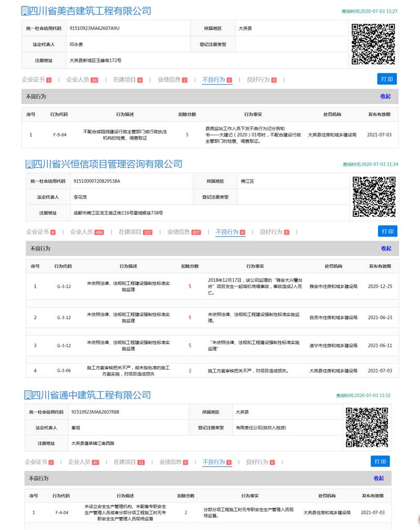Image resolution: width=420 pixels, height=530 pixels.
Task: Click QR code for 兴恒信项目管理咨询 company
Action: (374, 197)
